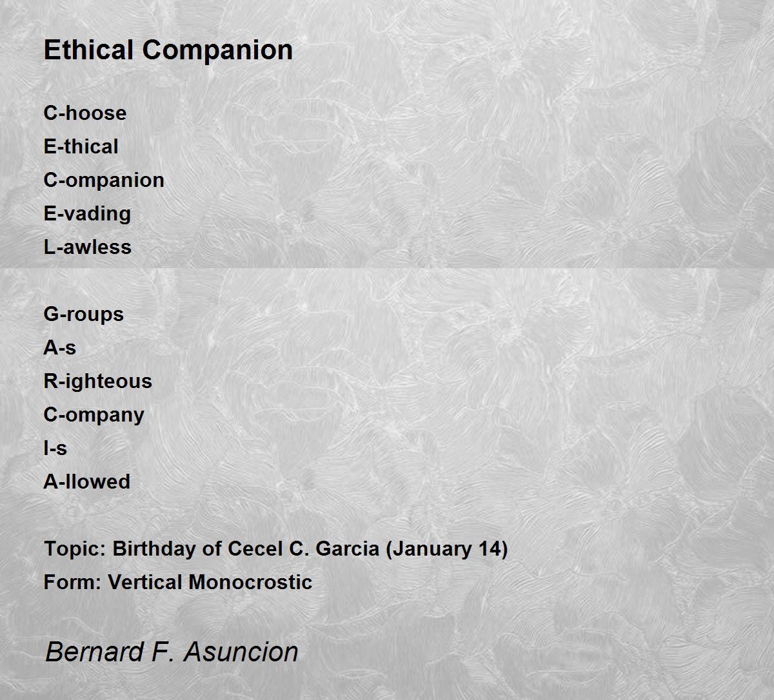This screenshot has width=774, height=700.
Task: Click the Topic line about the birthday
Action: tap(275, 549)
